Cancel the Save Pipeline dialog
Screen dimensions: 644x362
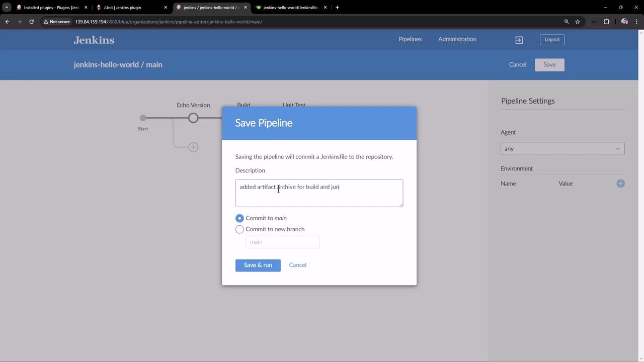(297, 265)
